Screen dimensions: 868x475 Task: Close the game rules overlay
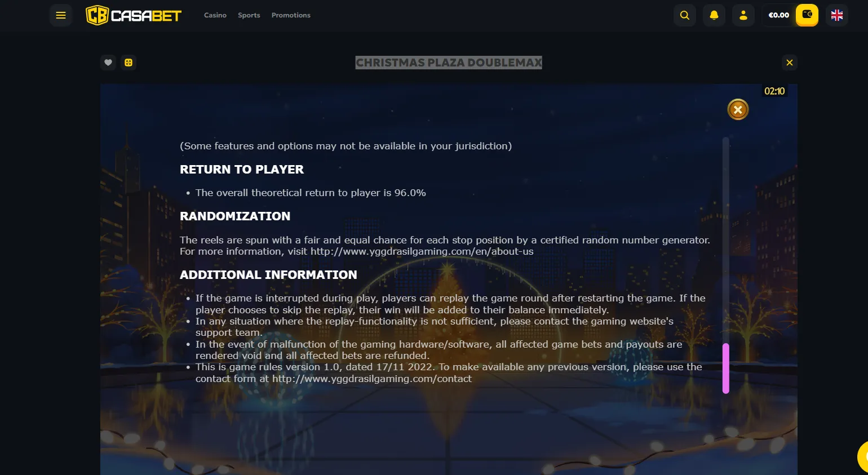[x=738, y=109]
